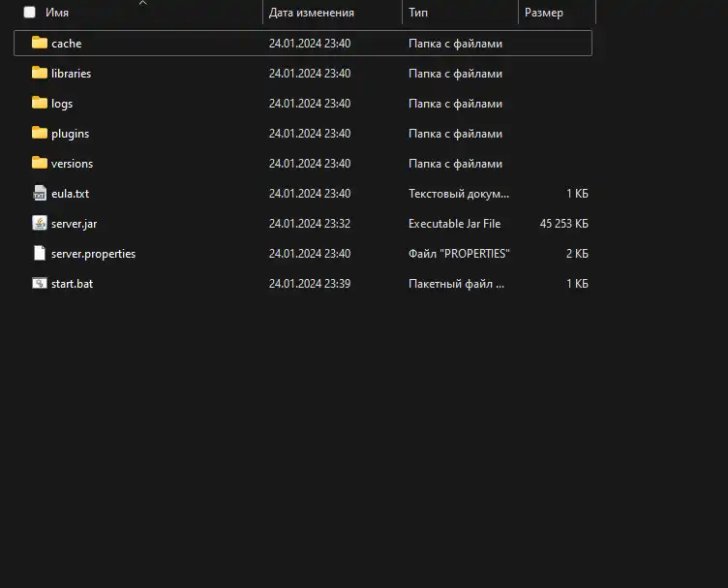Click the plugins folder icon
This screenshot has height=588, width=728.
click(40, 133)
